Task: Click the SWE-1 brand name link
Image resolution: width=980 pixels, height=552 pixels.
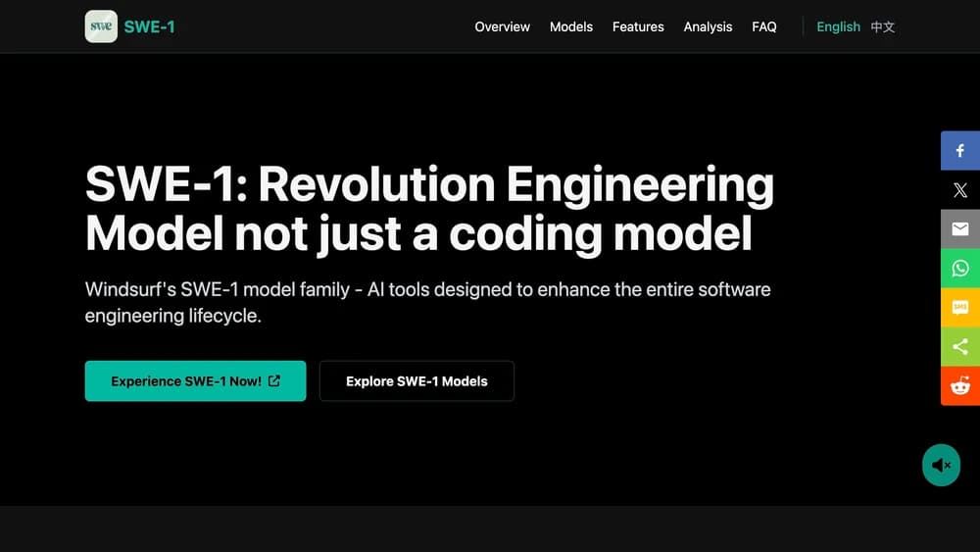Action: [149, 26]
